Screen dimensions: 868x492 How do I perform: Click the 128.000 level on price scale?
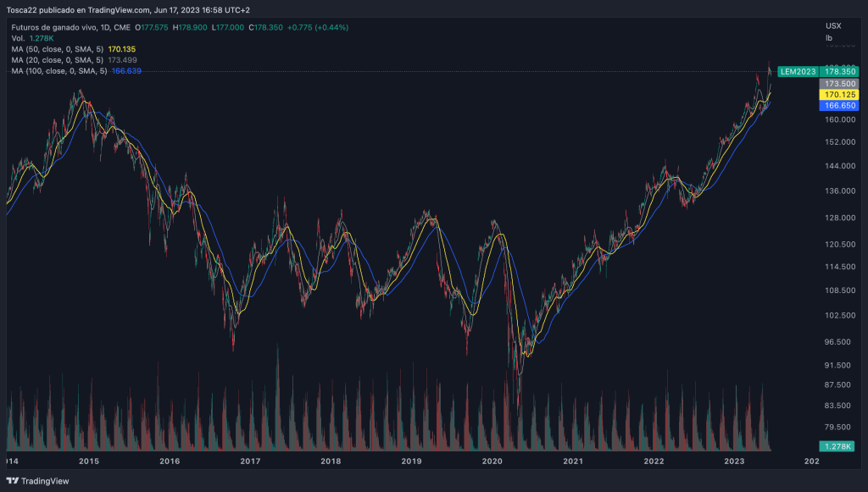tap(838, 218)
